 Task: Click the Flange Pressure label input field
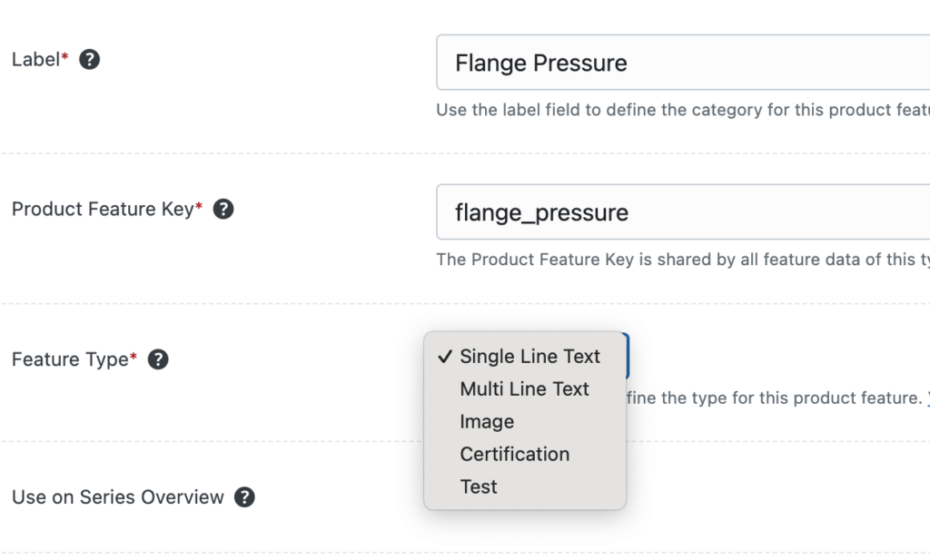tap(681, 63)
